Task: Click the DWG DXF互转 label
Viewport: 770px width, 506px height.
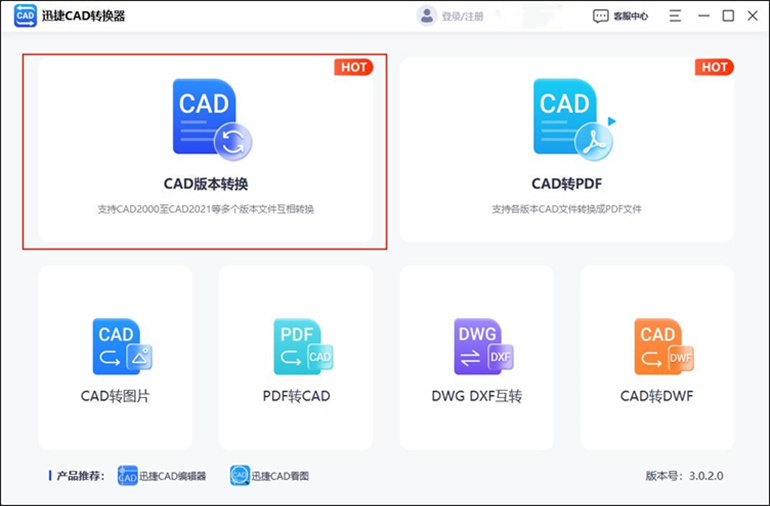Action: (x=476, y=396)
